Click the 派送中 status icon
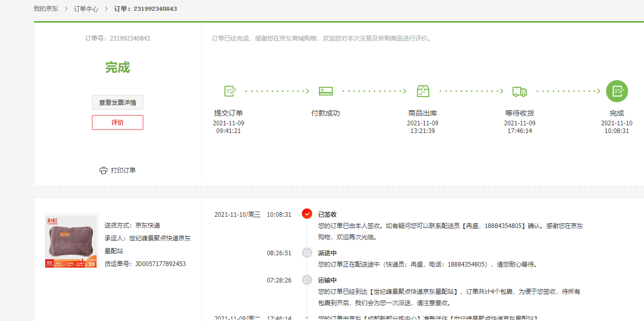Screen dimensions: 644x321 pyautogui.click(x=307, y=253)
